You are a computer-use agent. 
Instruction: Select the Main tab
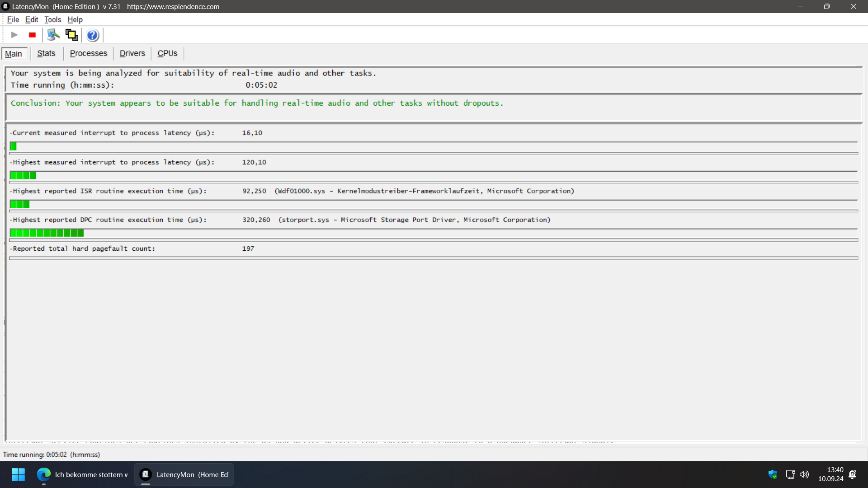14,54
